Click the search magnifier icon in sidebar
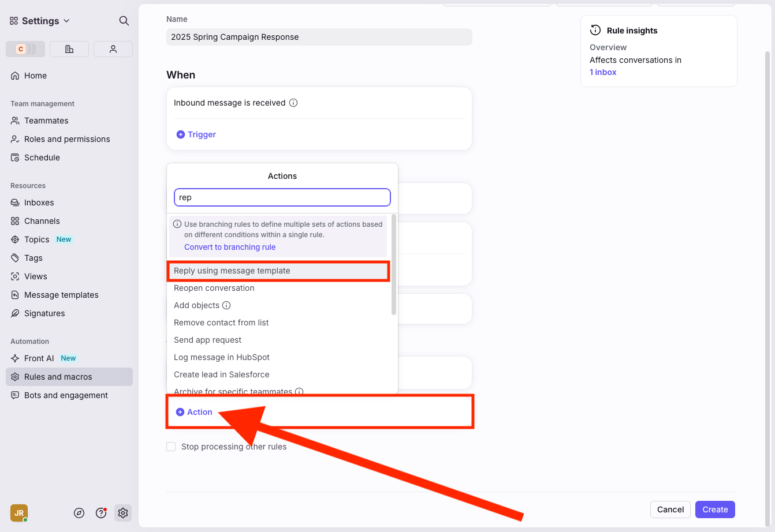The height and width of the screenshot is (532, 775). pyautogui.click(x=124, y=21)
